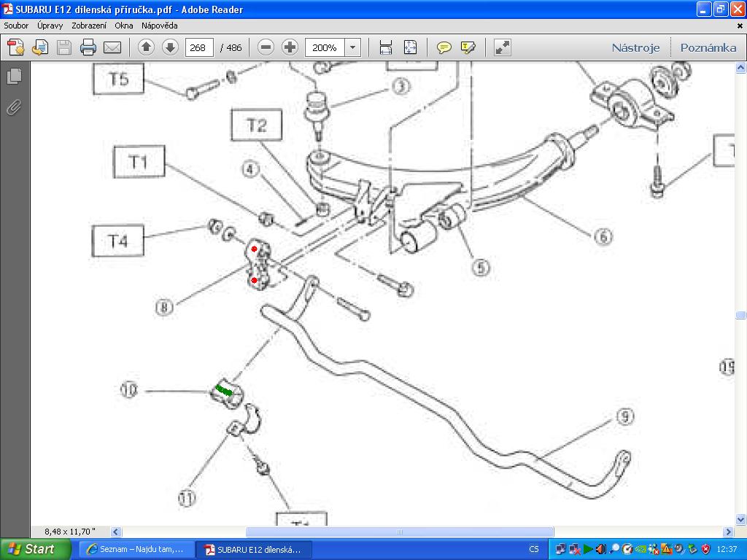
Task: Open the Okna menu
Action: click(124, 26)
